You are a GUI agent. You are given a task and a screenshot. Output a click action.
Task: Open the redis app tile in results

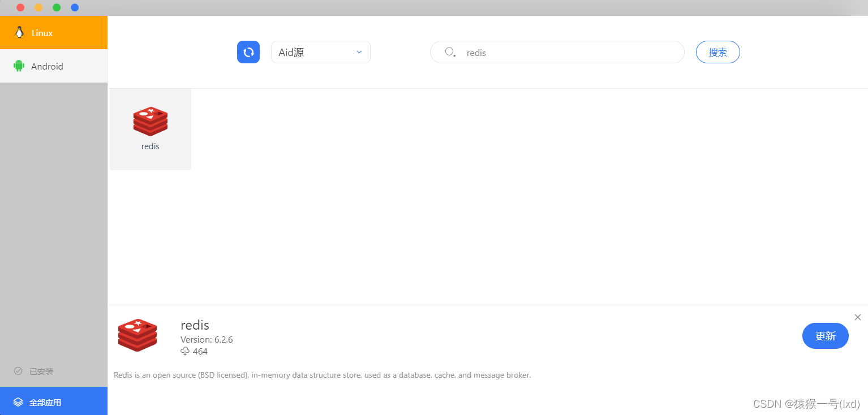[x=151, y=129]
